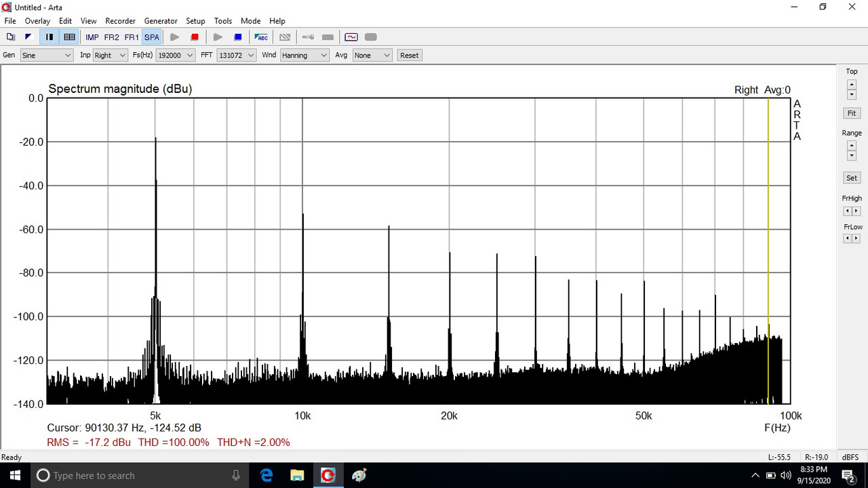
Task: Open the Generator menu
Action: (161, 21)
